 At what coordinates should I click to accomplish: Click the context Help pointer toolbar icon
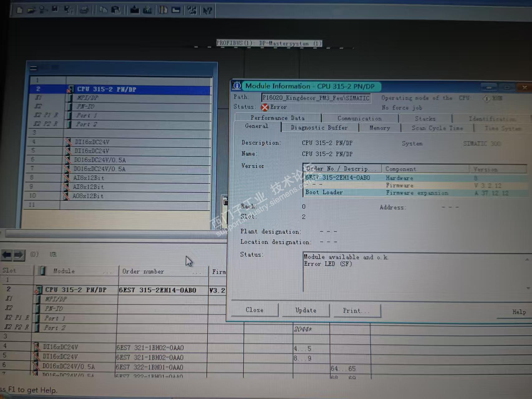[207, 11]
